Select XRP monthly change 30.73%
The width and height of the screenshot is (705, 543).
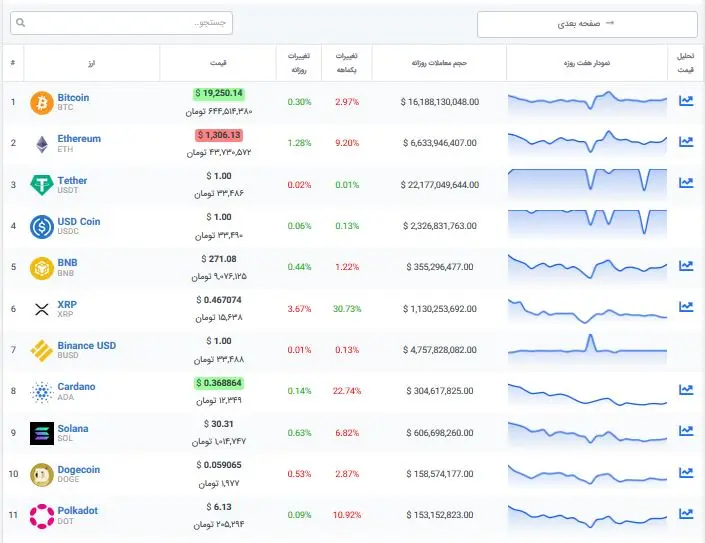point(347,309)
